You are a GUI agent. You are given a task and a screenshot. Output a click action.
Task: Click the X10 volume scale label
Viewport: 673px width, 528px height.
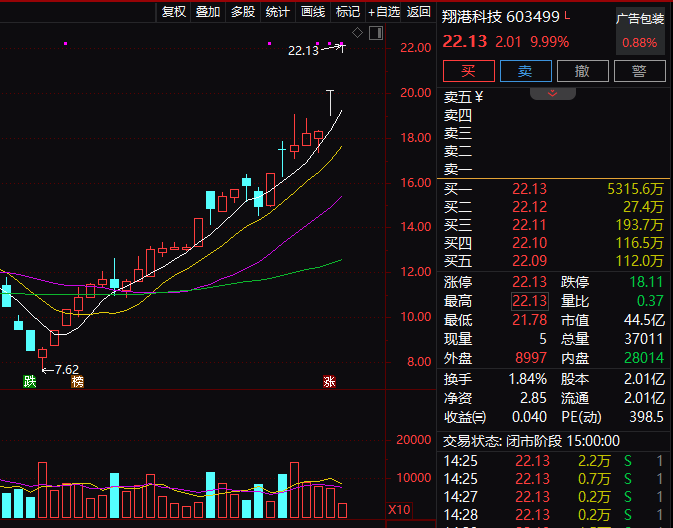(399, 510)
